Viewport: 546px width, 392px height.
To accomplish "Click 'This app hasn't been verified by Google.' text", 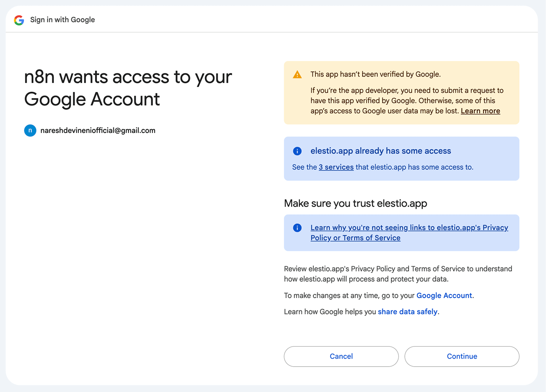I will (x=376, y=74).
